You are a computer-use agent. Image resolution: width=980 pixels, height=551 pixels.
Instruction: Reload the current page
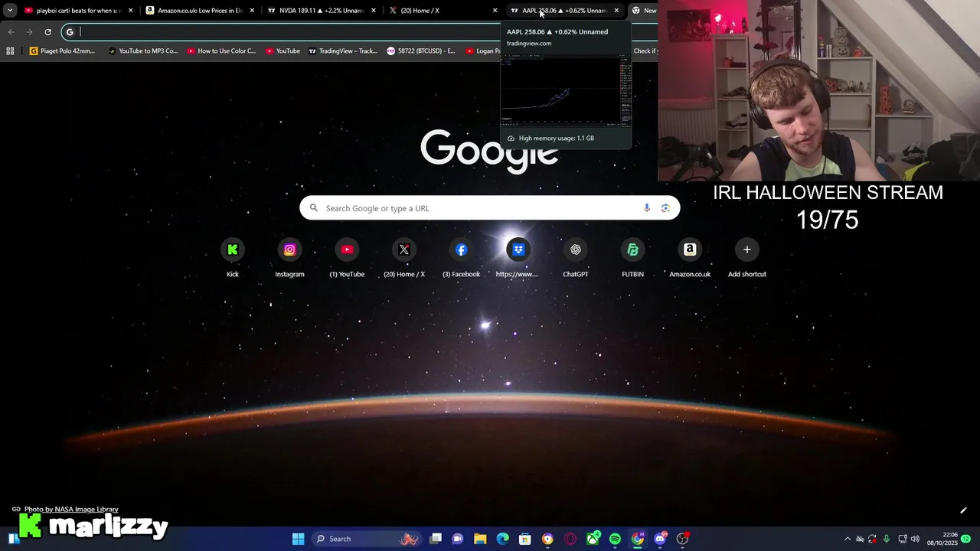pyautogui.click(x=47, y=32)
